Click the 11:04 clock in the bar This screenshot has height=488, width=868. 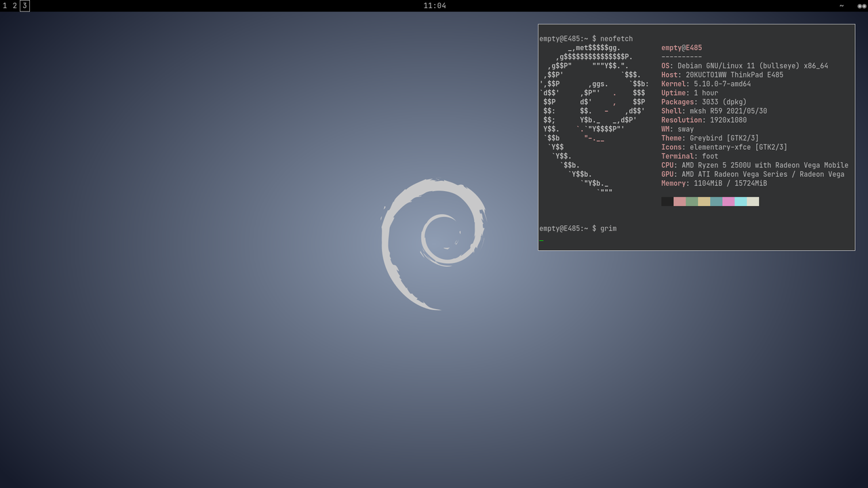tap(435, 5)
